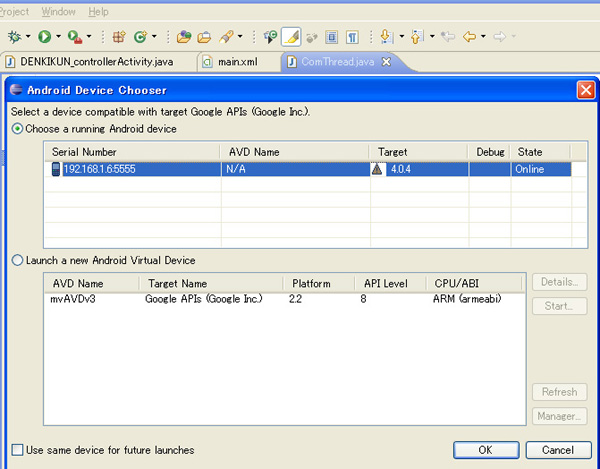The width and height of the screenshot is (600, 469).
Task: Click the Target Name column header
Action: click(x=210, y=283)
